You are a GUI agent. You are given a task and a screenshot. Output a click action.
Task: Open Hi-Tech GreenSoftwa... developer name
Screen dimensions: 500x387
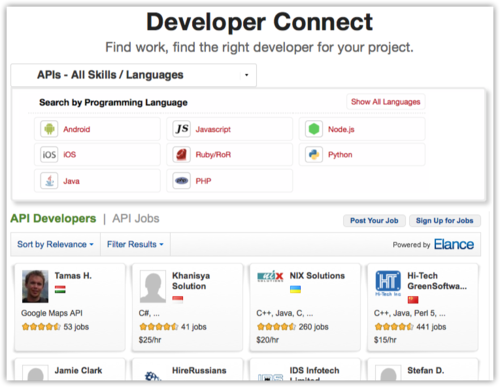[x=437, y=281]
